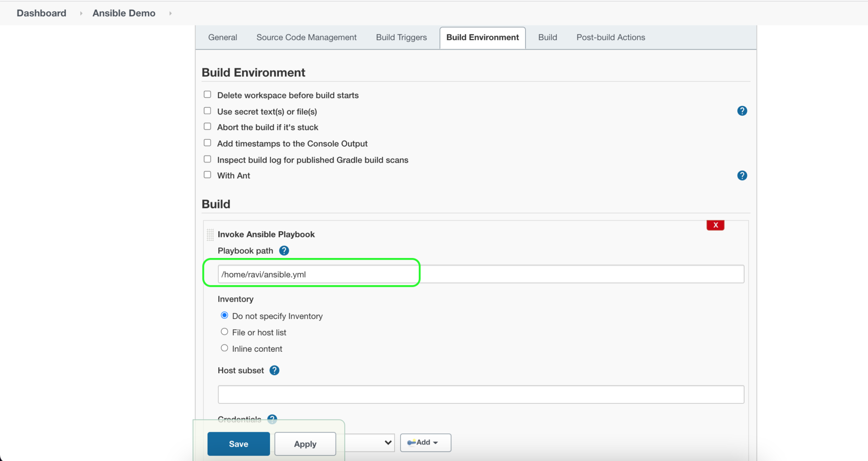Click the red X remove build step icon
This screenshot has height=461, width=868.
tap(716, 225)
